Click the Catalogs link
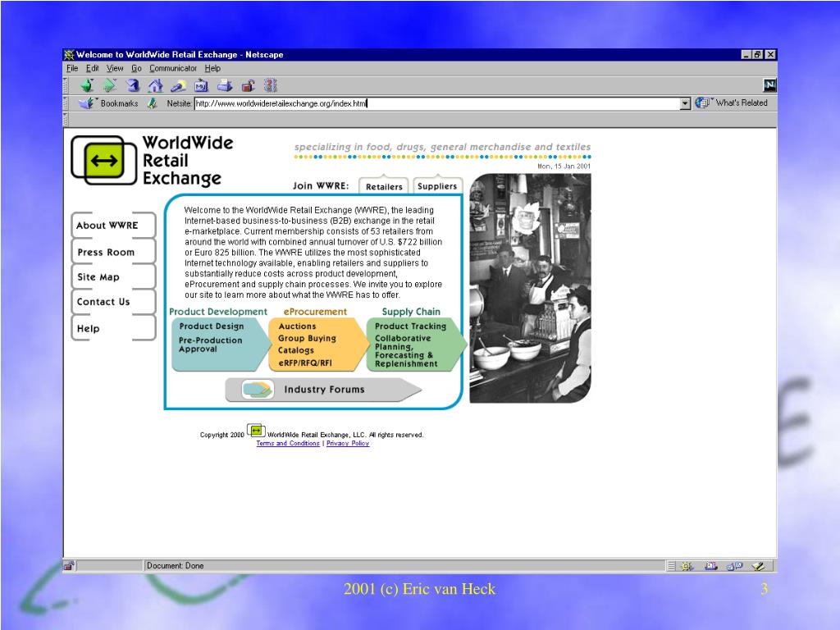This screenshot has height=630, width=840. coord(295,350)
